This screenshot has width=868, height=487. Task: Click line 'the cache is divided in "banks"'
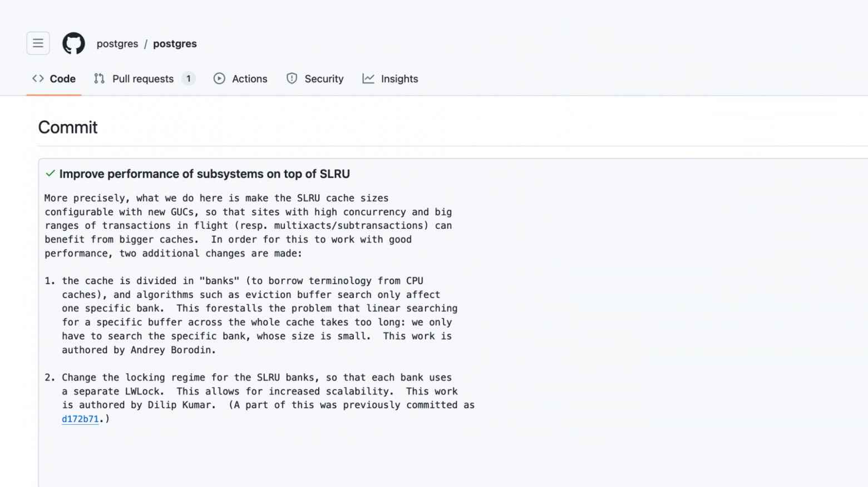click(243, 281)
